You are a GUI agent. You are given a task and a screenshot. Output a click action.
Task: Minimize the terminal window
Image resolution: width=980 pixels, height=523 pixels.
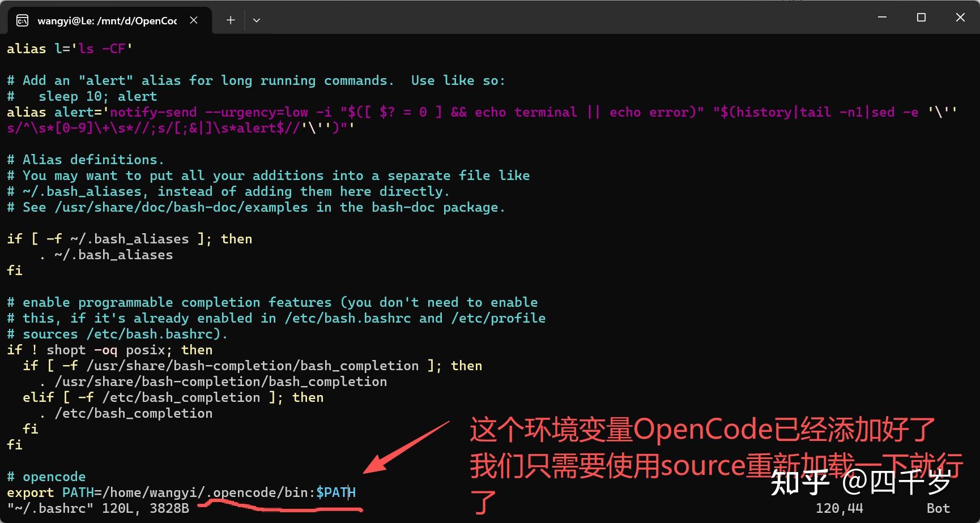coord(882,18)
